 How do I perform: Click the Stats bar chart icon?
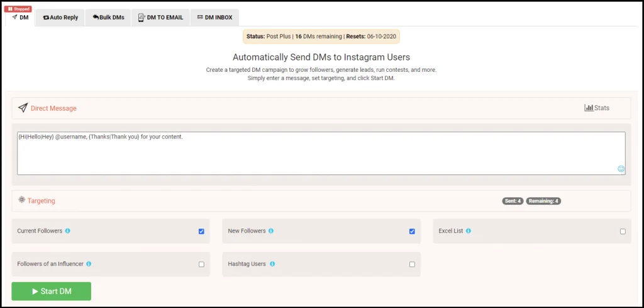(589, 108)
